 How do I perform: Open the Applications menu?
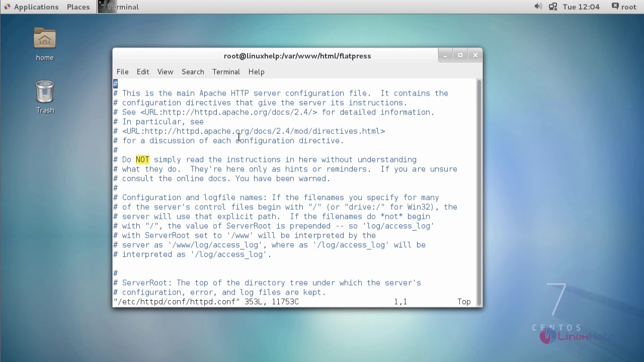point(31,7)
